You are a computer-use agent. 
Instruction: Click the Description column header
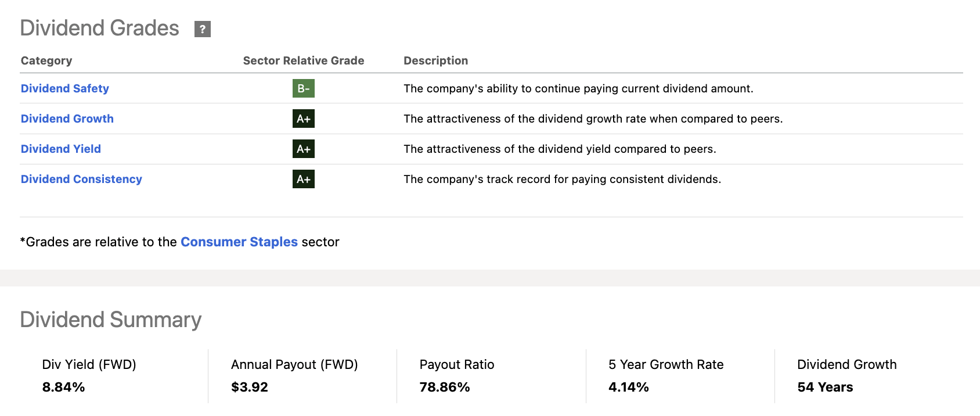435,60
